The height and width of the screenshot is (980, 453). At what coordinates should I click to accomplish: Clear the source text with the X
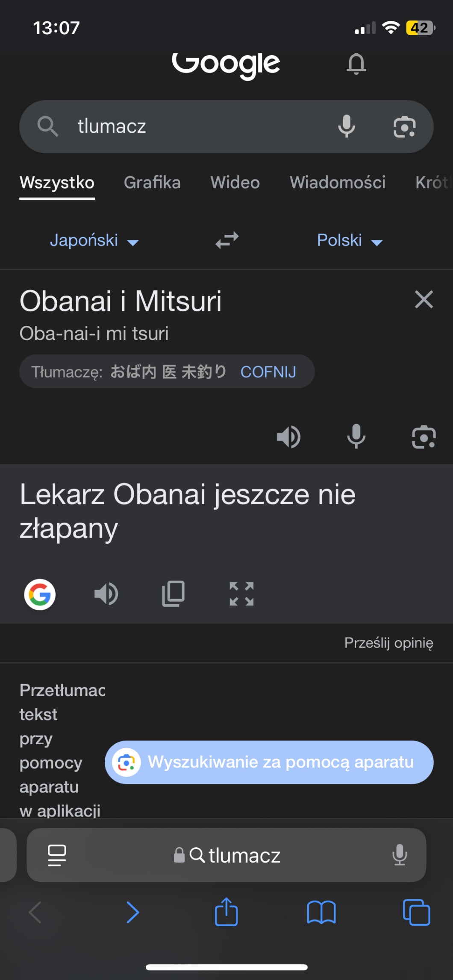pyautogui.click(x=424, y=299)
